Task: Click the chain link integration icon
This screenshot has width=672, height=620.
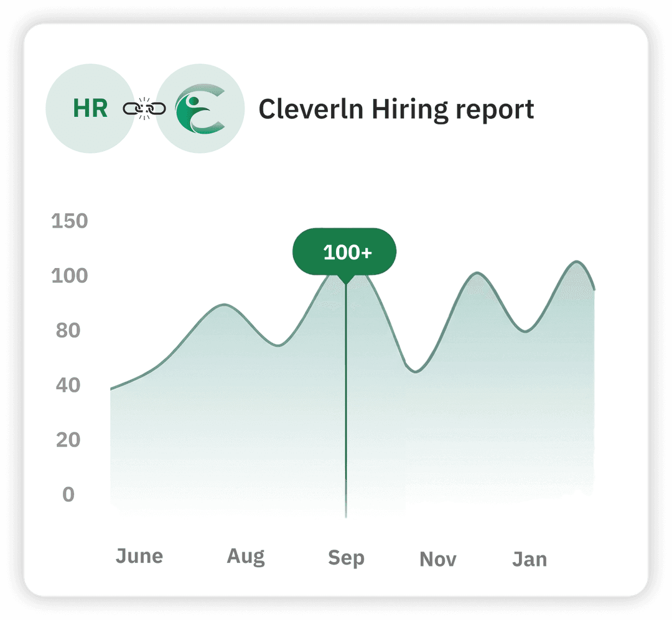Action: 144,108
